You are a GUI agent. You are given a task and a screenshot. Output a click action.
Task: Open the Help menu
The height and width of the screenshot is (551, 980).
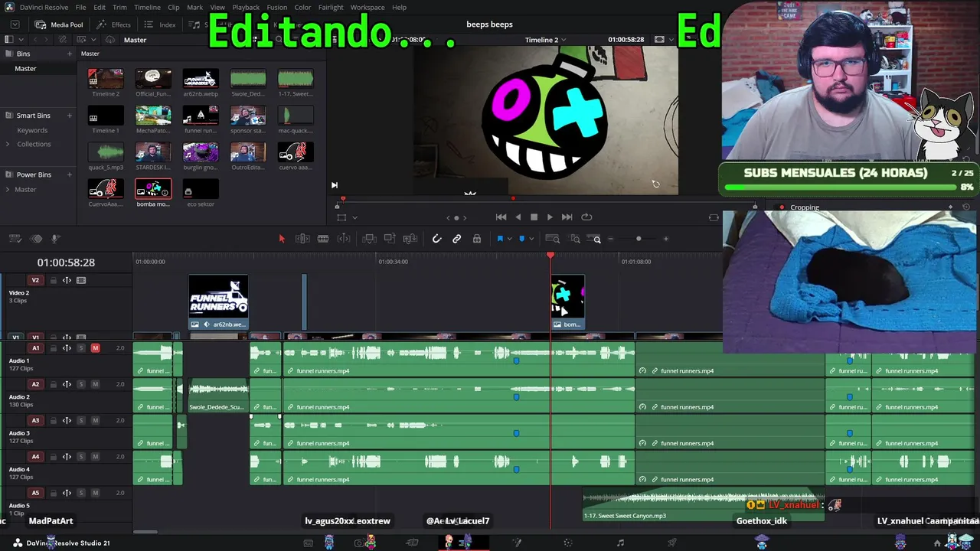[399, 7]
